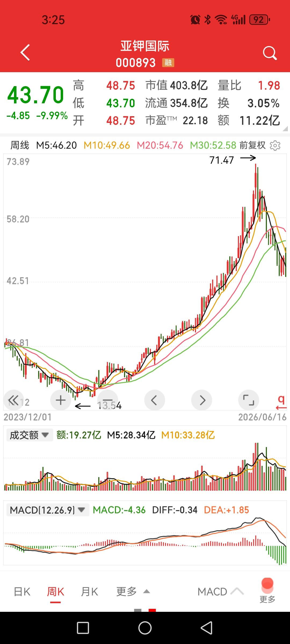The image size is (290, 644).
Task: Tap Android home circle button
Action: 145,628
